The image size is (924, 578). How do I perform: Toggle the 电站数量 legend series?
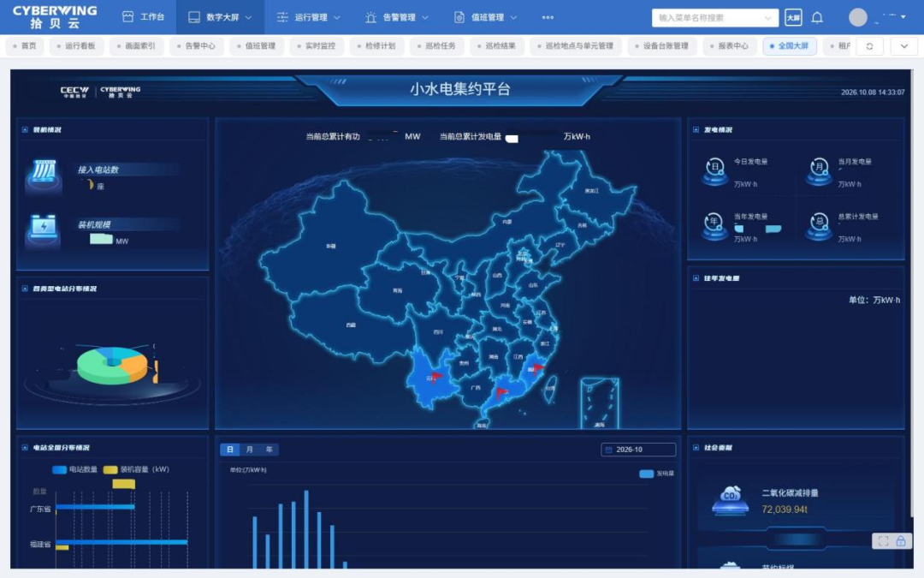pos(74,469)
